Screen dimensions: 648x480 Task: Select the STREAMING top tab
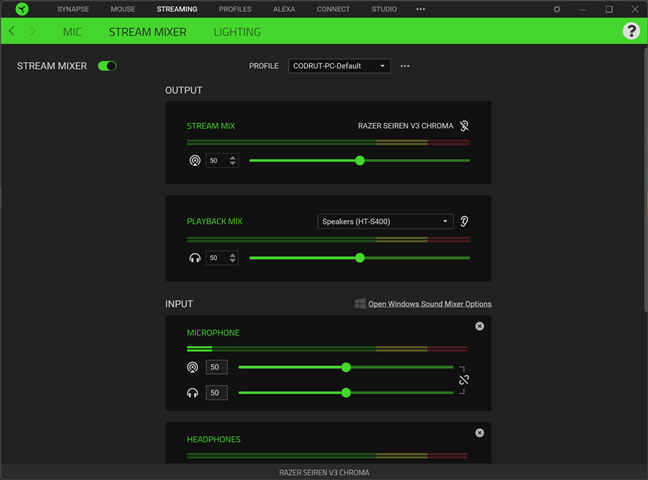coord(177,9)
